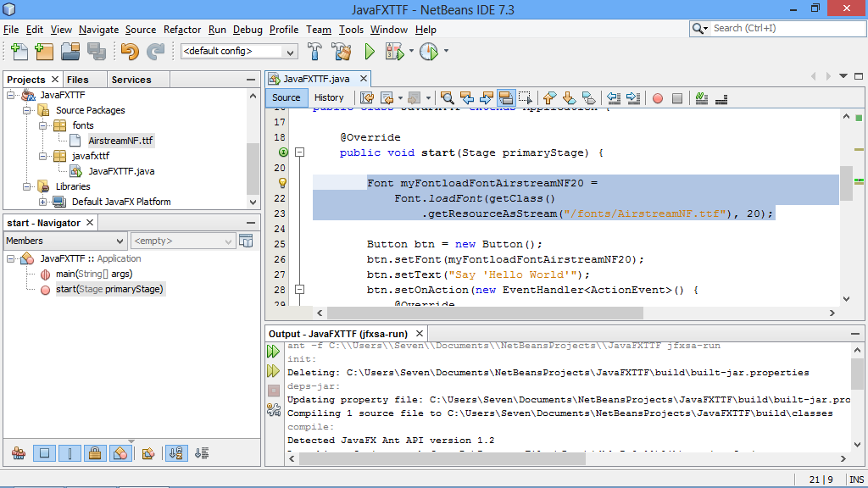Toggle Show Inherited Members in Navigator
This screenshot has height=488, width=868.
point(19,454)
